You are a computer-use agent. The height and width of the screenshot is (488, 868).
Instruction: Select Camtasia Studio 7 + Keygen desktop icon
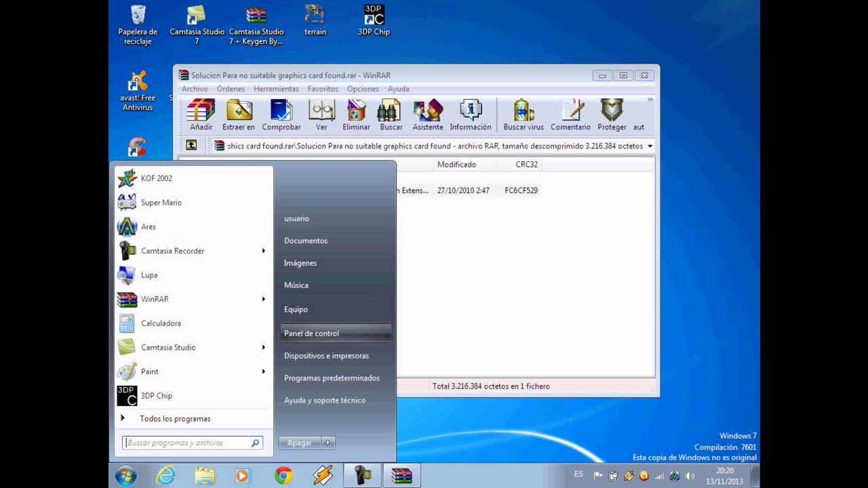[x=256, y=25]
